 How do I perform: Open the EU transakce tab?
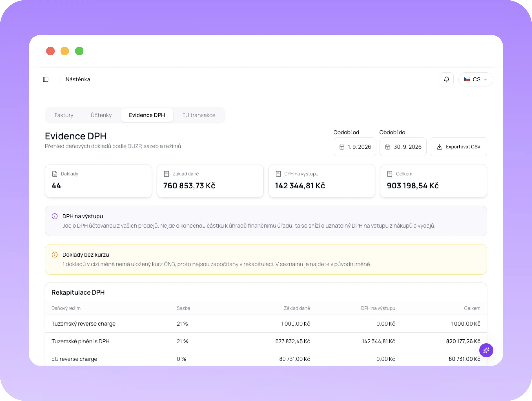[199, 115]
